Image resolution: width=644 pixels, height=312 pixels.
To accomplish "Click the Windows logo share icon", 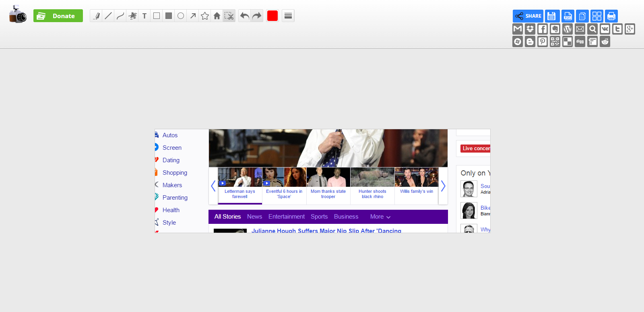I will click(518, 41).
